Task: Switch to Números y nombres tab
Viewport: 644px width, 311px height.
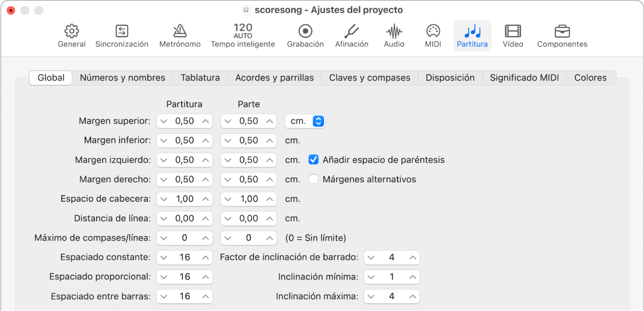Action: pos(122,78)
